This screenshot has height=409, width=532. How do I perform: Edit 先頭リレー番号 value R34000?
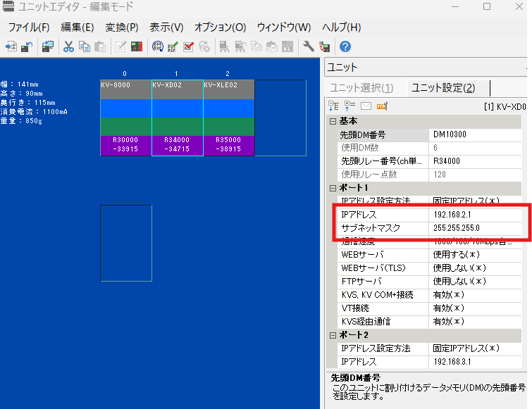tap(476, 161)
